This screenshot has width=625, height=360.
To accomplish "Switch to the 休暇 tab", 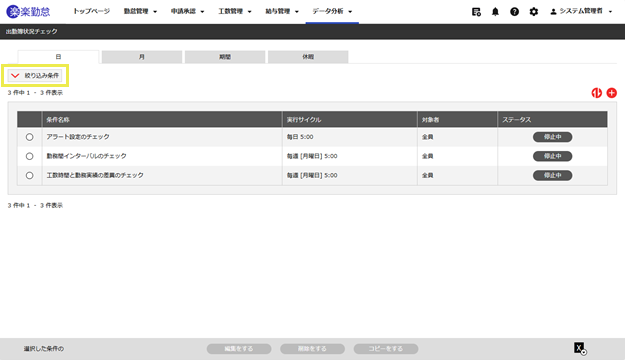I will (x=308, y=57).
